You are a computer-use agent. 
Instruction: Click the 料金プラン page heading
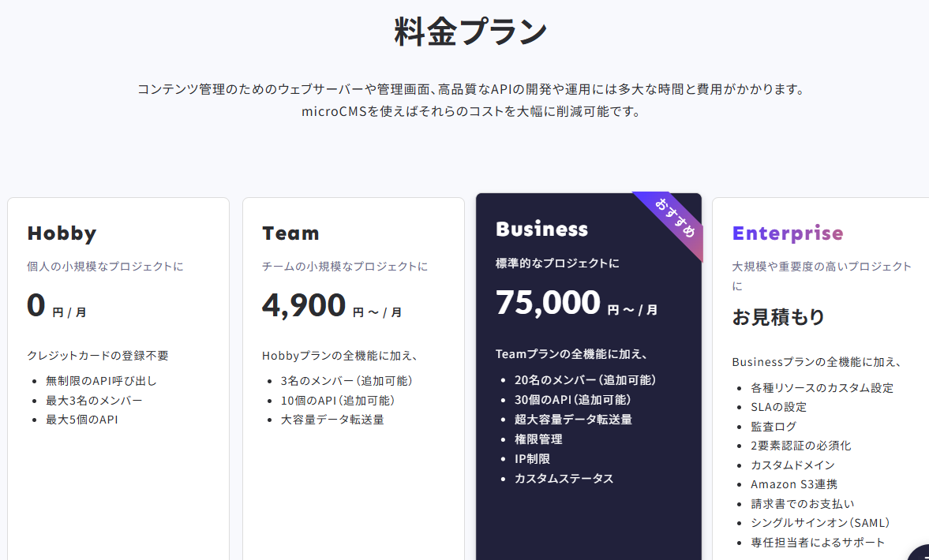pos(470,32)
